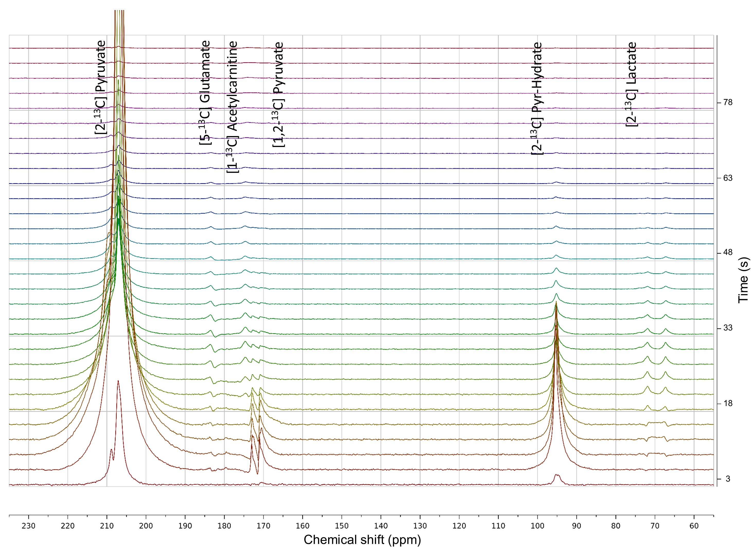Click the 63 s time tick label
The height and width of the screenshot is (552, 756).
tap(727, 178)
